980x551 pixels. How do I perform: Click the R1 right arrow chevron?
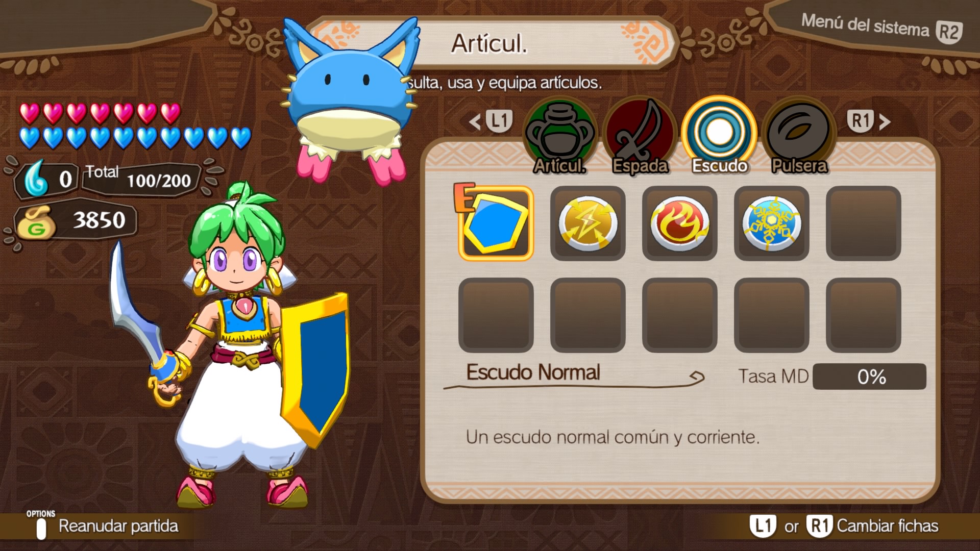(885, 122)
